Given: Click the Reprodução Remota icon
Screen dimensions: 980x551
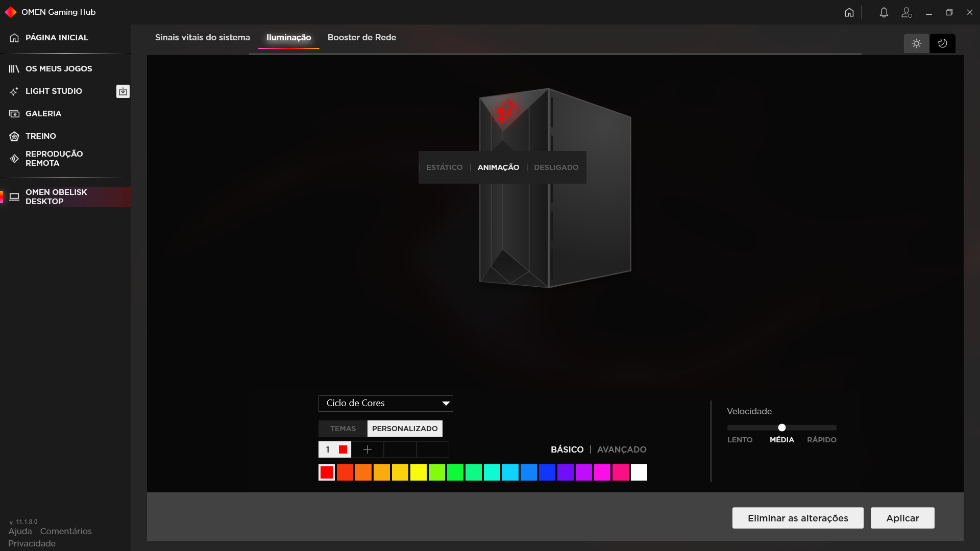Looking at the screenshot, I should click(x=14, y=158).
